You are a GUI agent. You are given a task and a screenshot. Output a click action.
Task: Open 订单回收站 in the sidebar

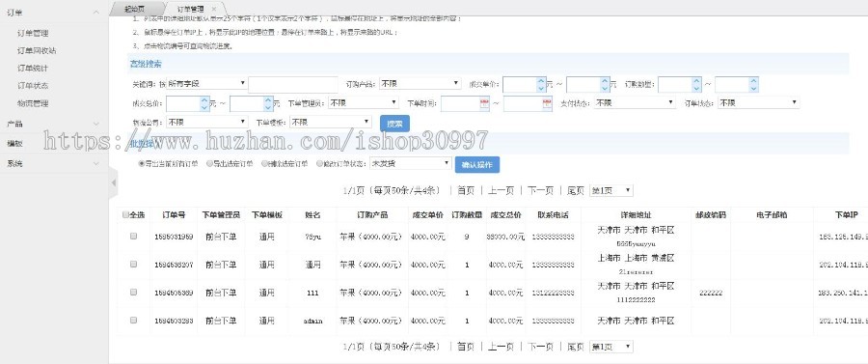tap(37, 50)
